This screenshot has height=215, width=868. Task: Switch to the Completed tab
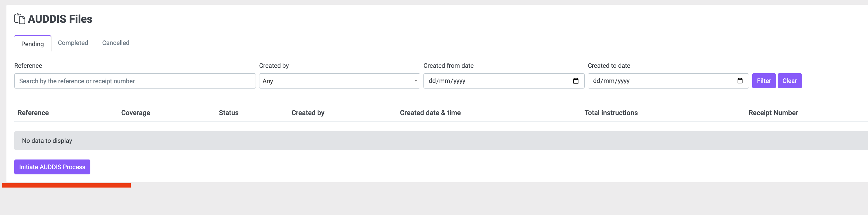tap(73, 43)
